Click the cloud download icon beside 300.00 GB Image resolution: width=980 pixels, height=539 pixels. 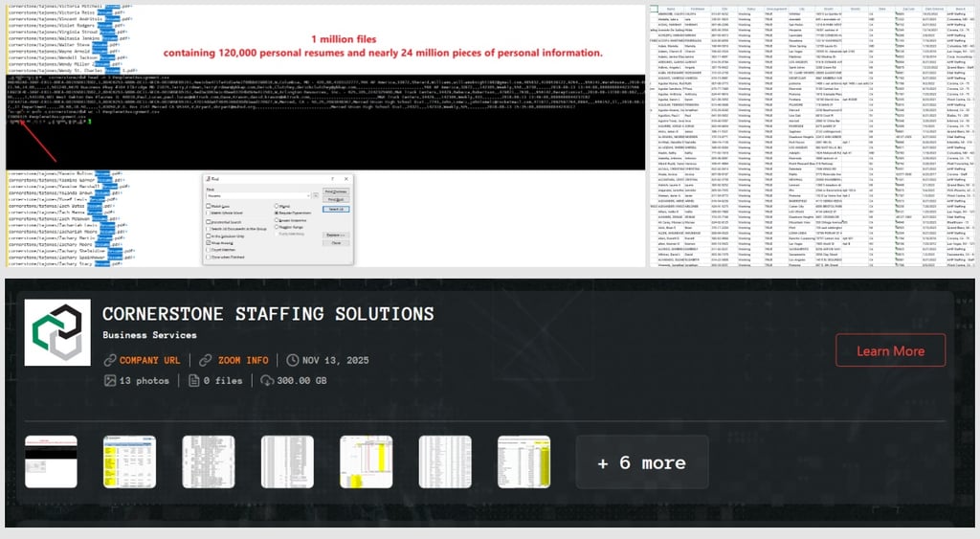[268, 380]
